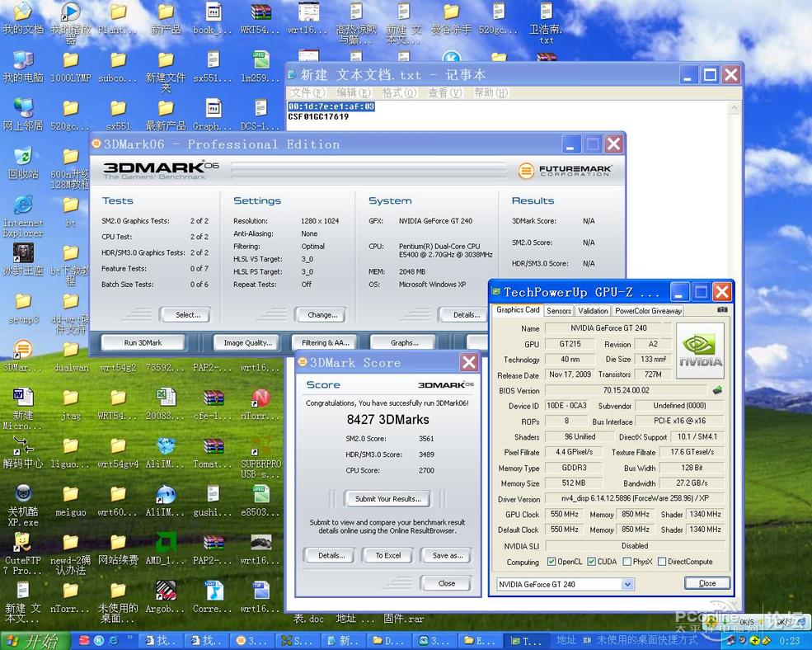Image resolution: width=812 pixels, height=650 pixels.
Task: Click the Filtering & AA... button
Action: point(326,342)
